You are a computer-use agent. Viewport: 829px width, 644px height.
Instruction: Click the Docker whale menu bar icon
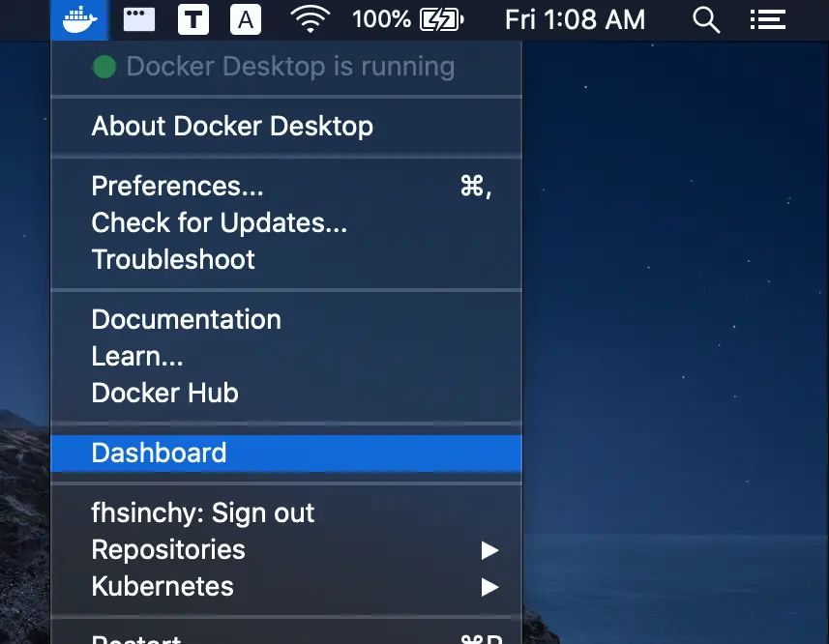[79, 19]
